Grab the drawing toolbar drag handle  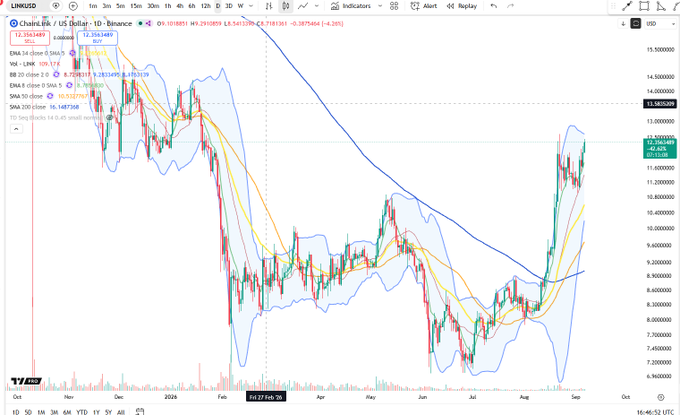coord(613,6)
